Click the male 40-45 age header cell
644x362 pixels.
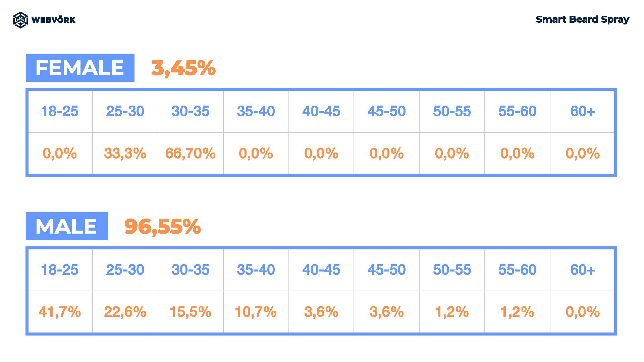321,270
